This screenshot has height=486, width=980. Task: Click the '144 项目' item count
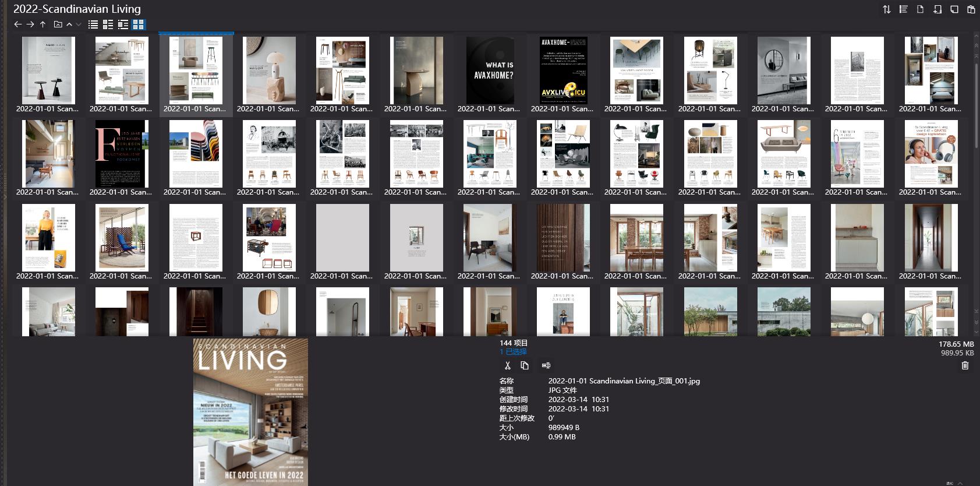514,343
